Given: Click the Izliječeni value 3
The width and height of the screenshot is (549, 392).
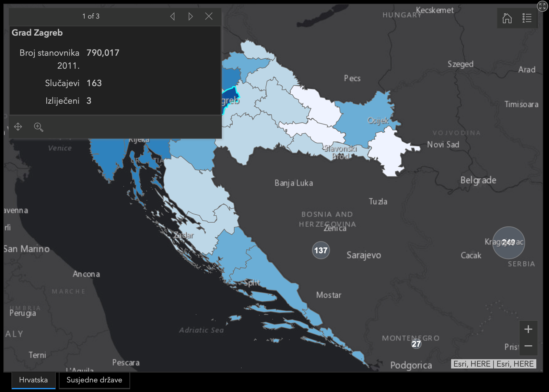Looking at the screenshot, I should pos(89,101).
